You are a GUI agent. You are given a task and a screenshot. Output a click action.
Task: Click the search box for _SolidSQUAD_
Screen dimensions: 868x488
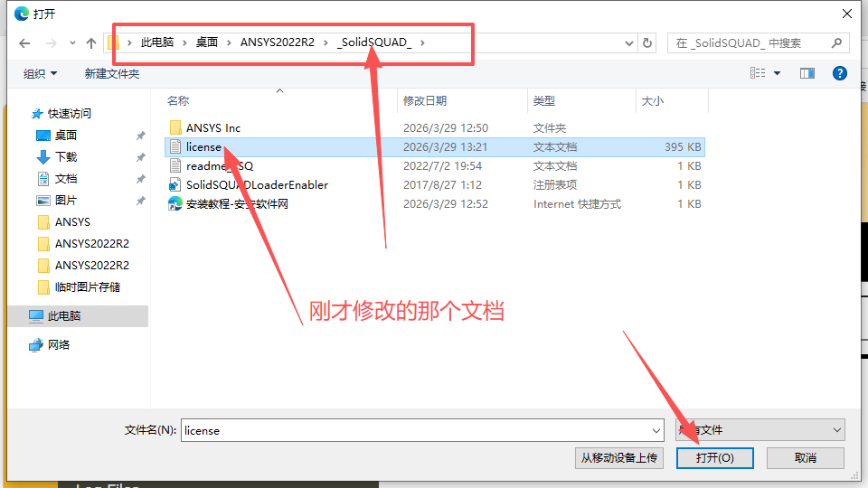pyautogui.click(x=758, y=43)
